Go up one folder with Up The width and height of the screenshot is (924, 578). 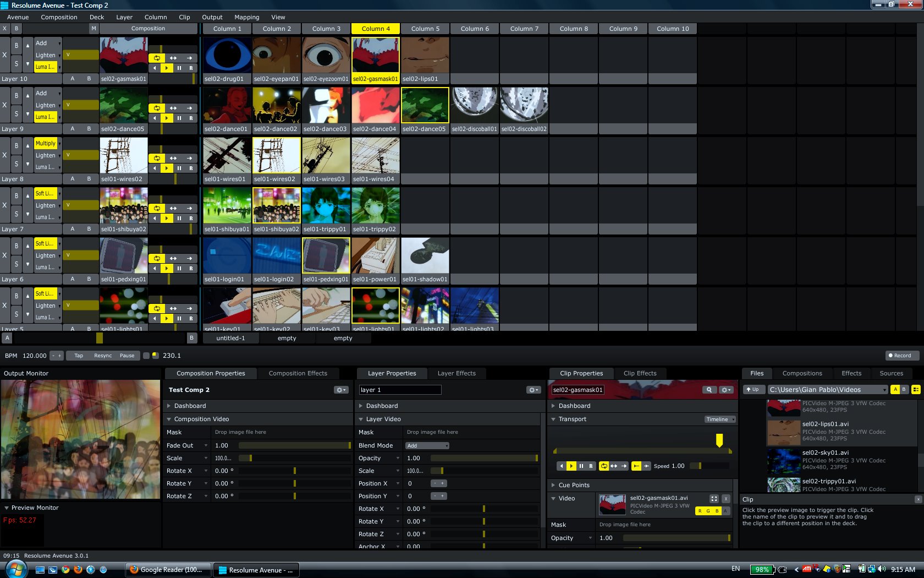[x=755, y=390]
